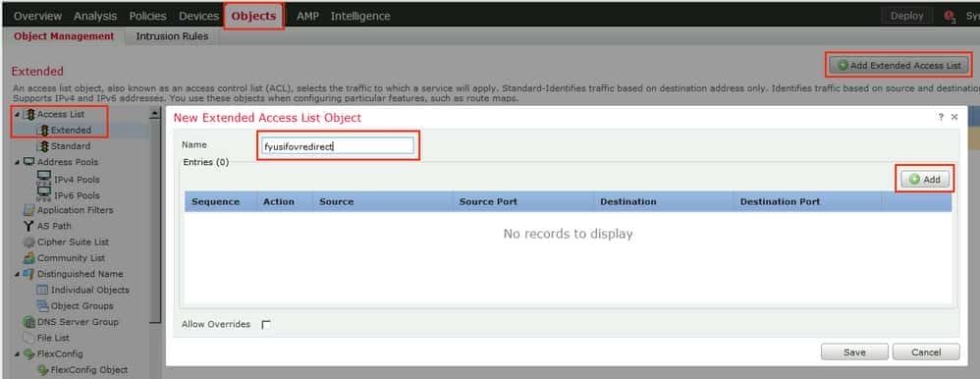This screenshot has width=980, height=379.
Task: Switch to Intrusion Rules tab
Action: (172, 36)
